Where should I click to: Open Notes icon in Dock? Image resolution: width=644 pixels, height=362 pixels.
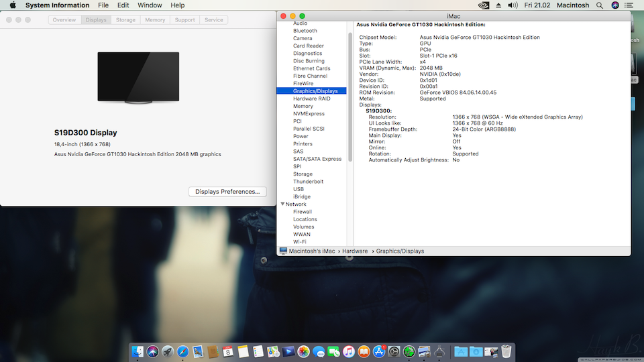[243, 352]
